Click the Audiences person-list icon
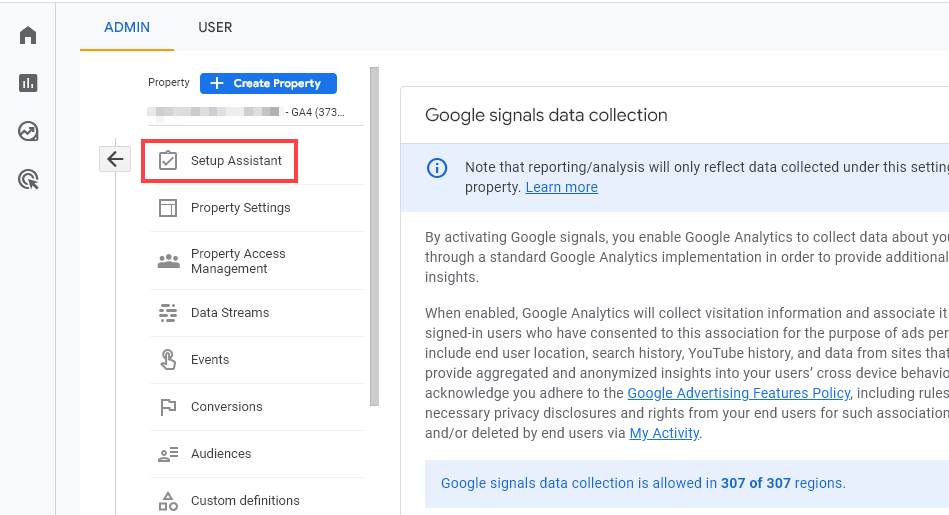The height and width of the screenshot is (515, 949). [168, 454]
